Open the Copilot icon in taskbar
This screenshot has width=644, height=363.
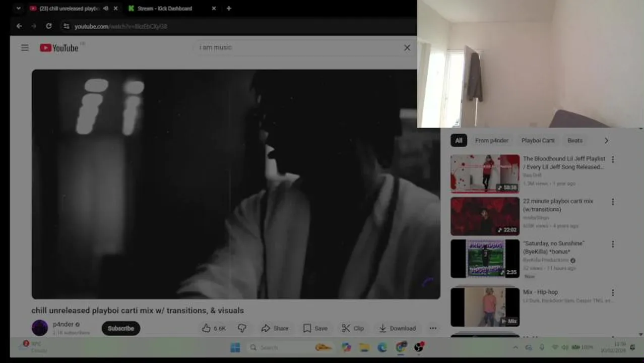[x=346, y=347]
